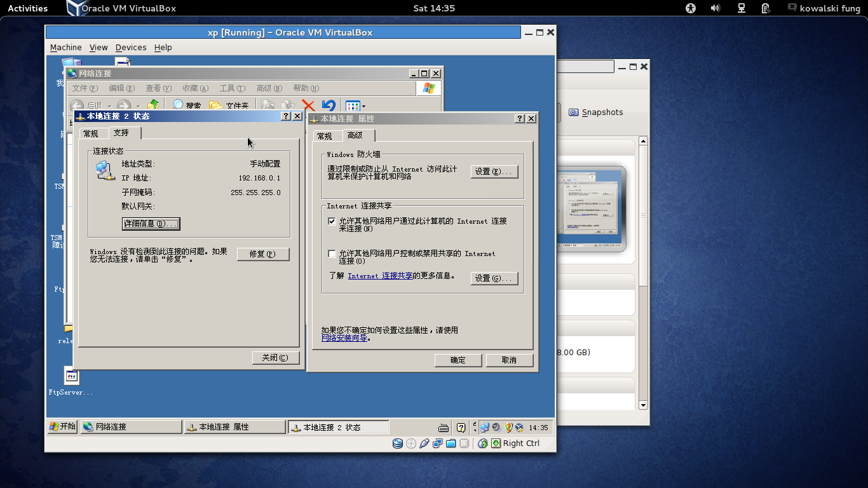
Task: Click the security shield alert icon in XP tray
Action: click(508, 427)
